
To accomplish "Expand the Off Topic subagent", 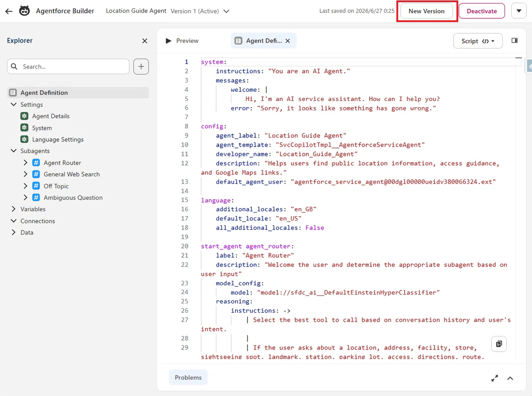I will pos(25,186).
